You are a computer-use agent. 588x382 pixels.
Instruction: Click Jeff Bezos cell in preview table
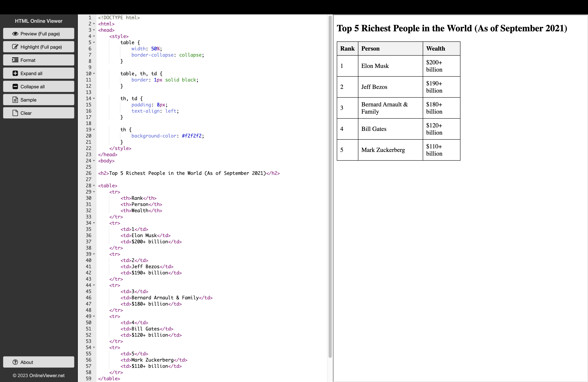pyautogui.click(x=390, y=87)
